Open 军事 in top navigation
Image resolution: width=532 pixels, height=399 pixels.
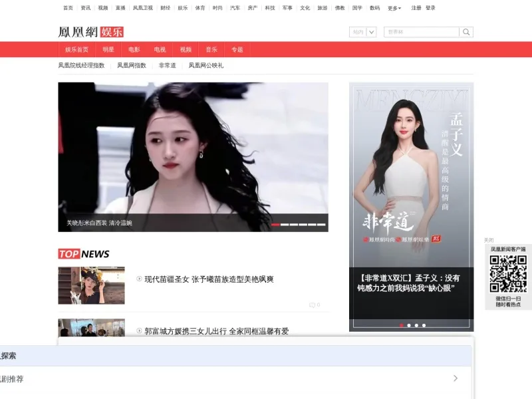(287, 8)
